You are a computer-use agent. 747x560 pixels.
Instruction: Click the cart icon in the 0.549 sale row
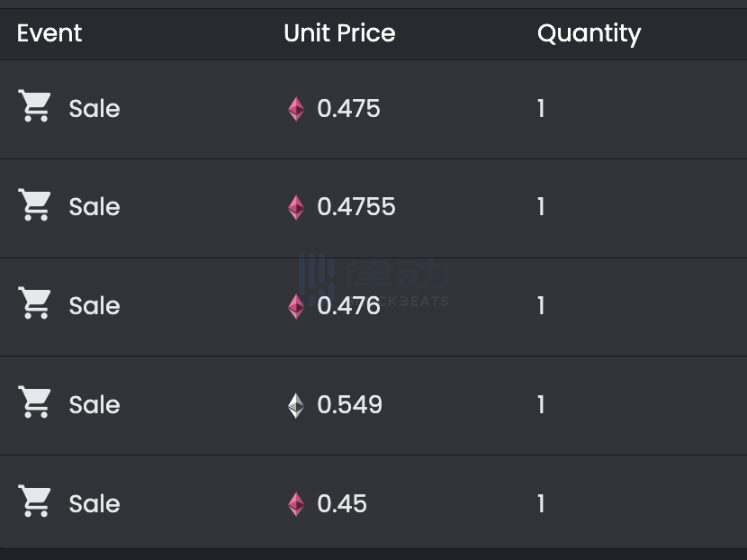click(x=36, y=403)
